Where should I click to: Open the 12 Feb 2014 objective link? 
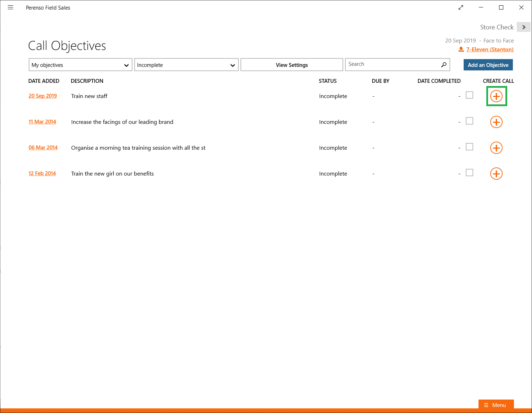point(43,173)
